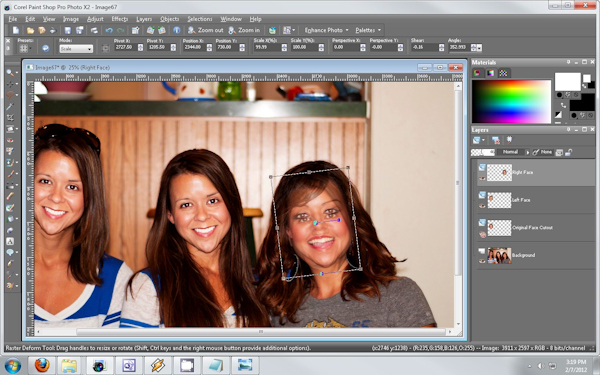The height and width of the screenshot is (375, 600).
Task: Toggle visibility of Left Face layer
Action: click(x=482, y=205)
